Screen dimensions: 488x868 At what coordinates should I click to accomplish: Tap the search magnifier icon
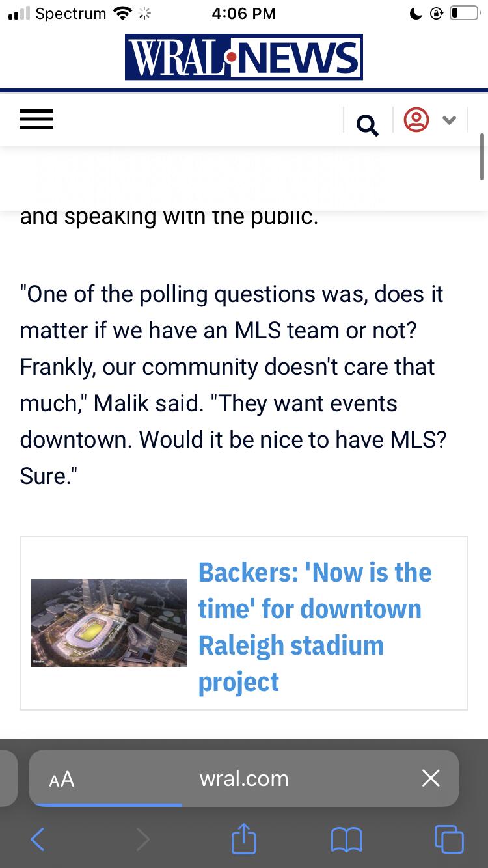368,124
